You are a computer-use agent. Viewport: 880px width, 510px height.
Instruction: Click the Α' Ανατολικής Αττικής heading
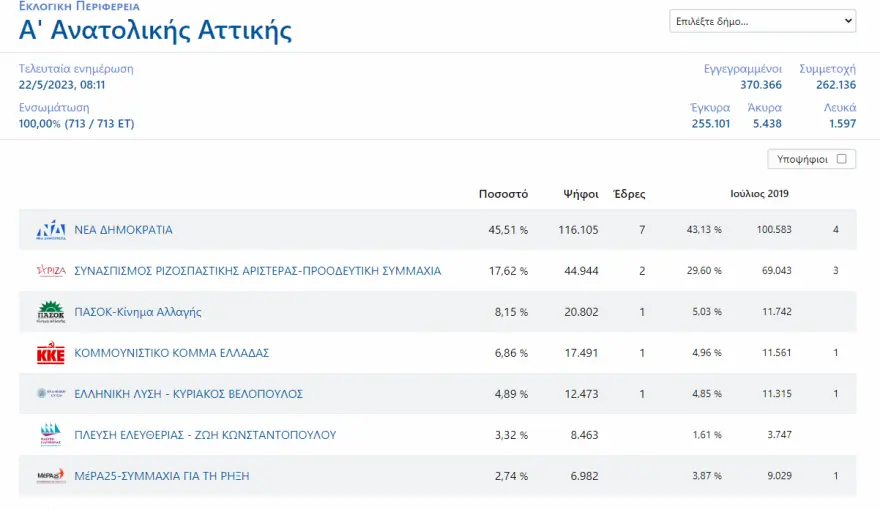(x=155, y=30)
